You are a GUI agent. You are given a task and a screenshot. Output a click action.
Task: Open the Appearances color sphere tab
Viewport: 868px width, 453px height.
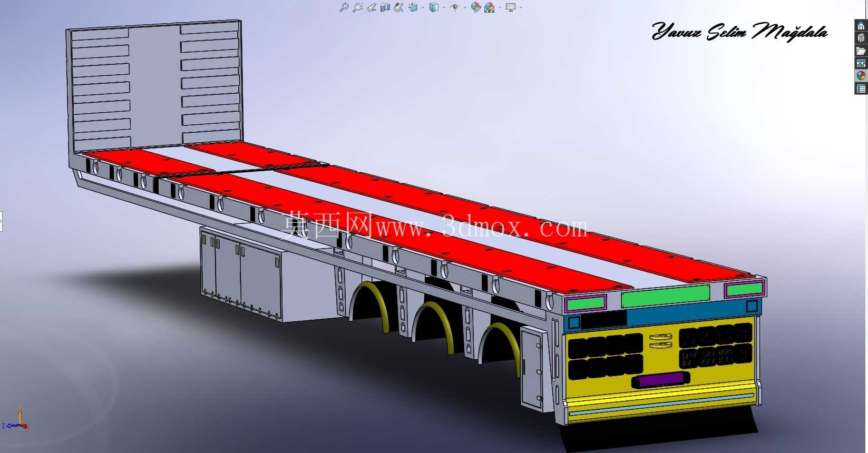(x=861, y=75)
